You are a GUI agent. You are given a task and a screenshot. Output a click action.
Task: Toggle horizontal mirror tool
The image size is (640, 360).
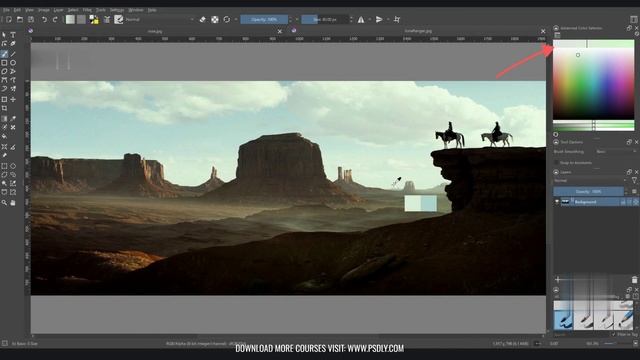(x=361, y=20)
